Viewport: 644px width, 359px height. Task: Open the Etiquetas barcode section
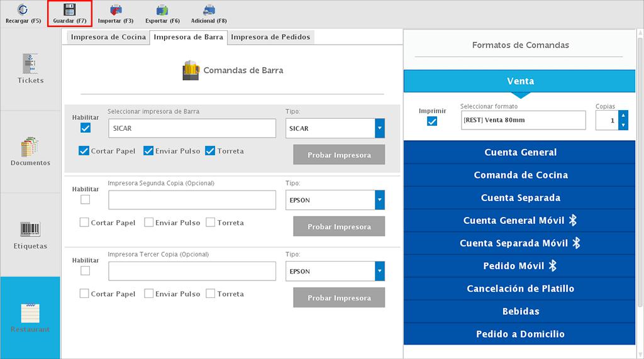click(x=30, y=235)
